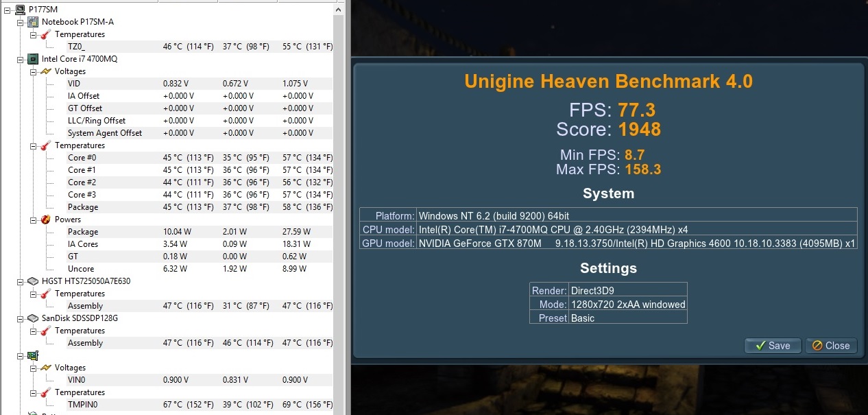Save the Heaven Benchmark results
The width and height of the screenshot is (868, 415).
pos(772,346)
